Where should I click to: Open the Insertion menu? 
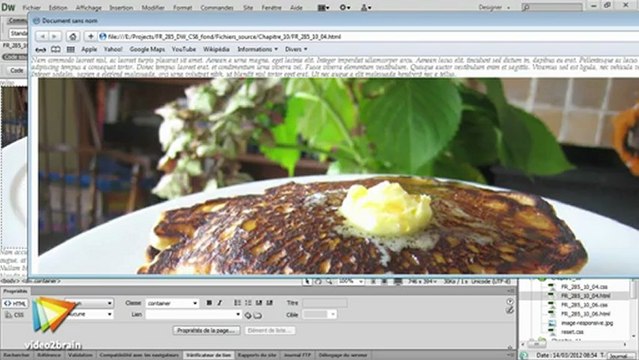point(121,8)
